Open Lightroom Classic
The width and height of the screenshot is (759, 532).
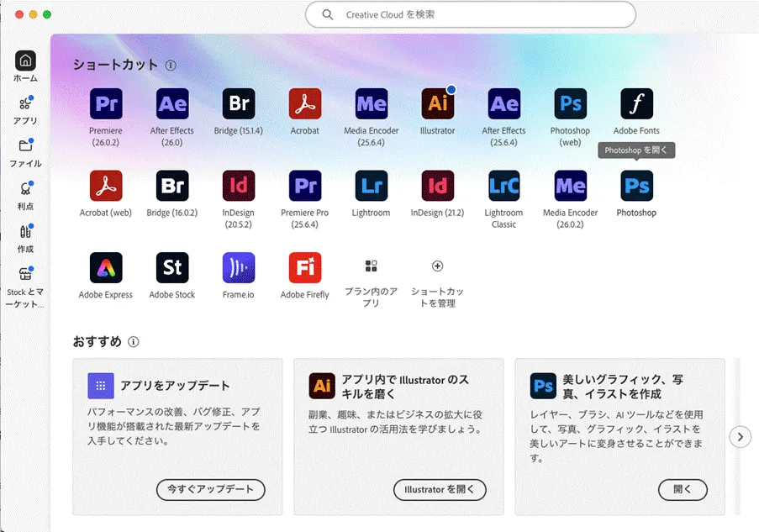[x=503, y=186]
